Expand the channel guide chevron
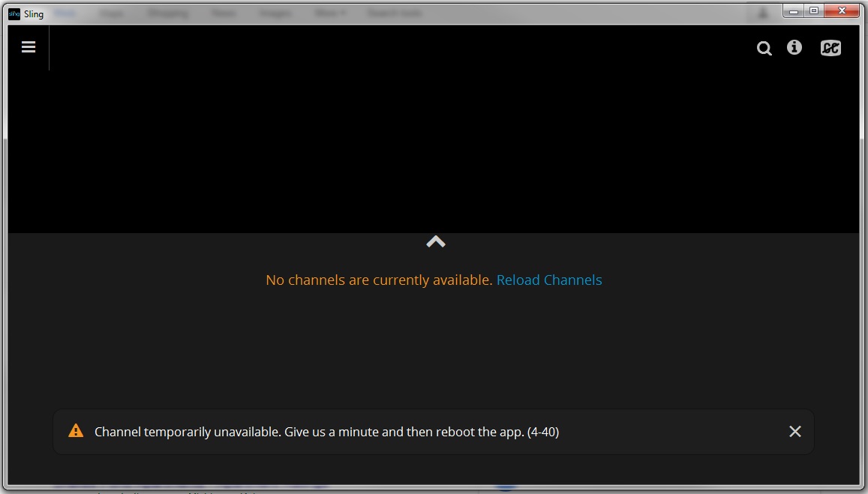The width and height of the screenshot is (868, 494). 436,241
